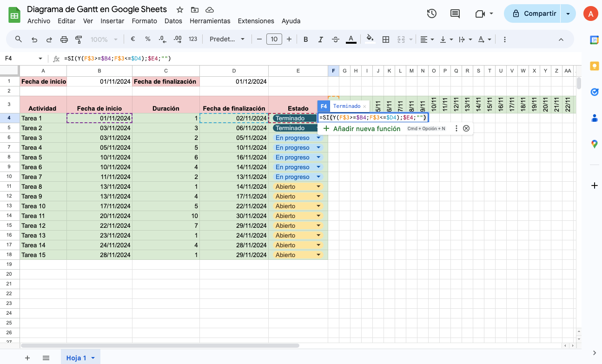
Task: Open the Archivo menu
Action: pyautogui.click(x=39, y=21)
